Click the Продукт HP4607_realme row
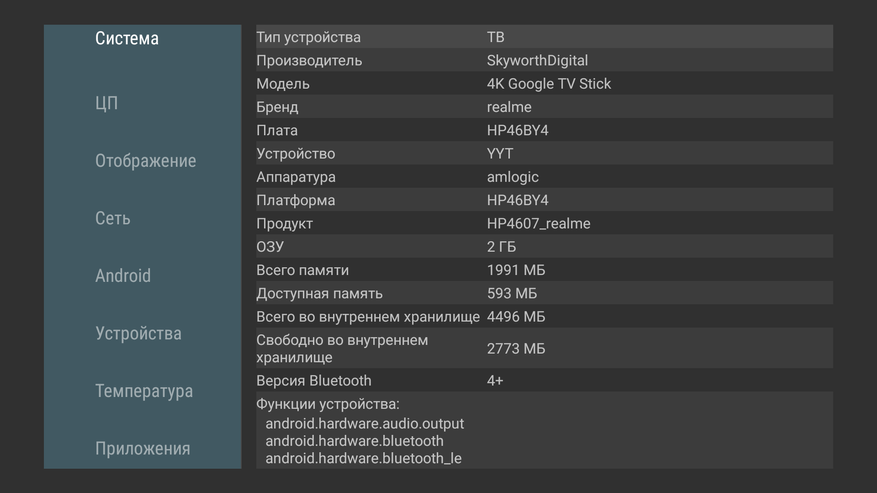Viewport: 877px width, 493px height. point(544,224)
